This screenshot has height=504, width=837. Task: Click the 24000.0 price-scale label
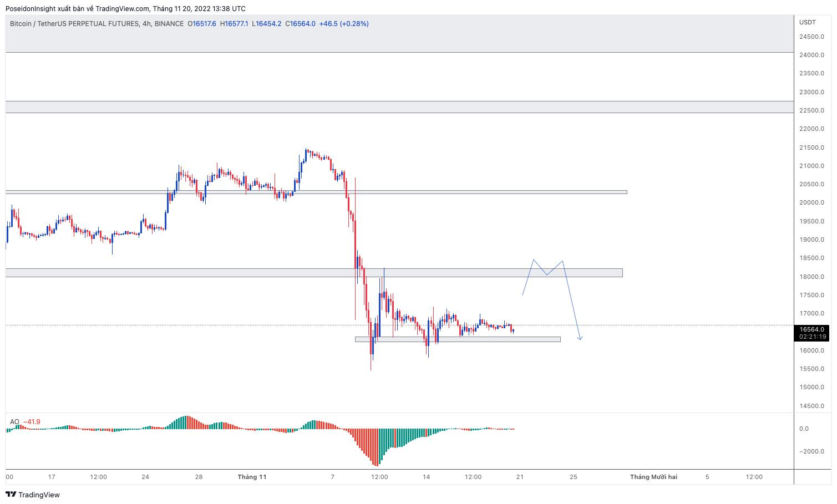[x=811, y=55]
